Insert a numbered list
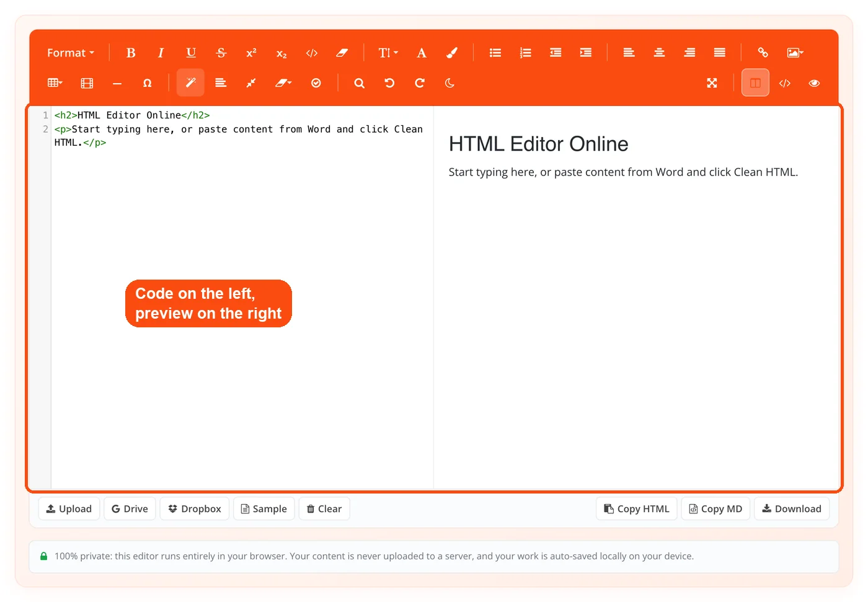The image size is (868, 602). click(525, 53)
